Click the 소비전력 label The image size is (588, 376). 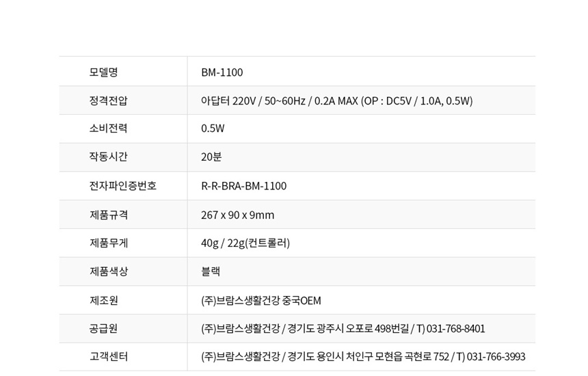pos(109,129)
